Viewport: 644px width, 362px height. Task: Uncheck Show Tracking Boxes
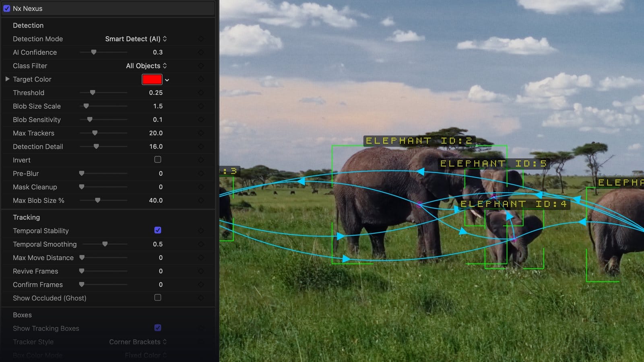tap(158, 328)
